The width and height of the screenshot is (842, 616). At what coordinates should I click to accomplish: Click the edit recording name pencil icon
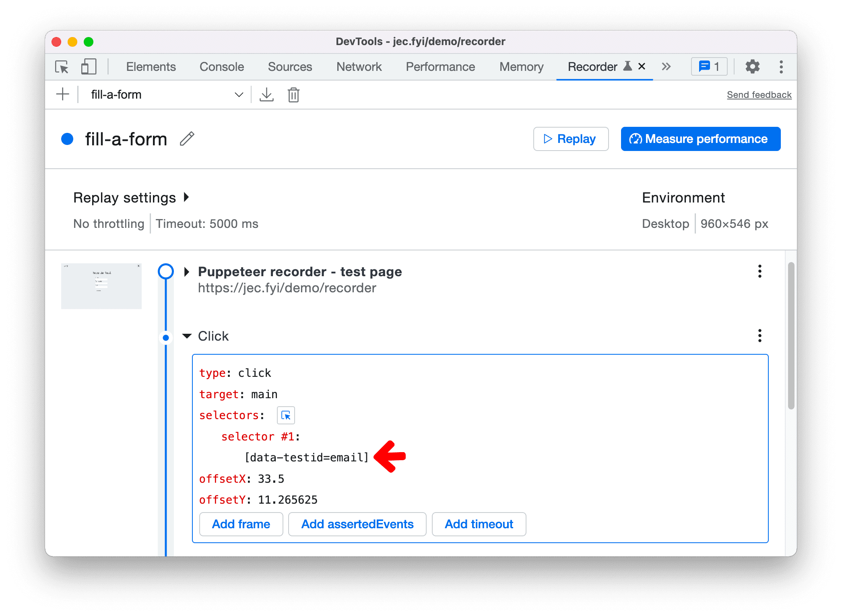190,138
